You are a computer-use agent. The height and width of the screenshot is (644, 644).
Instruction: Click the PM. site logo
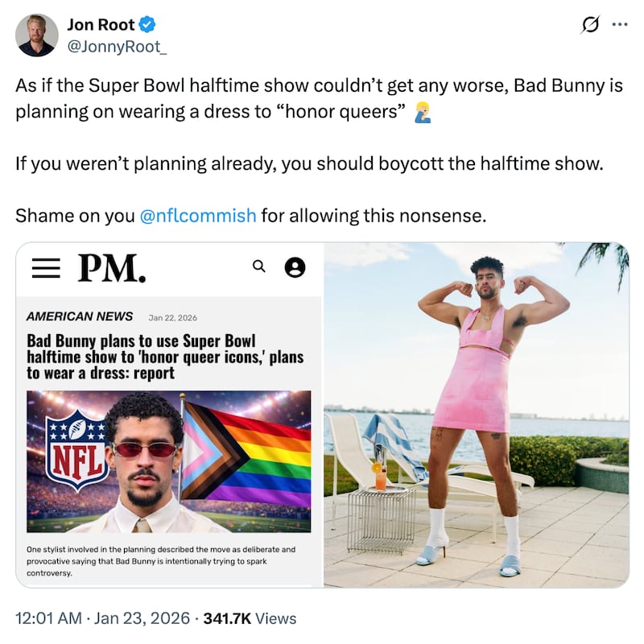coord(111,268)
